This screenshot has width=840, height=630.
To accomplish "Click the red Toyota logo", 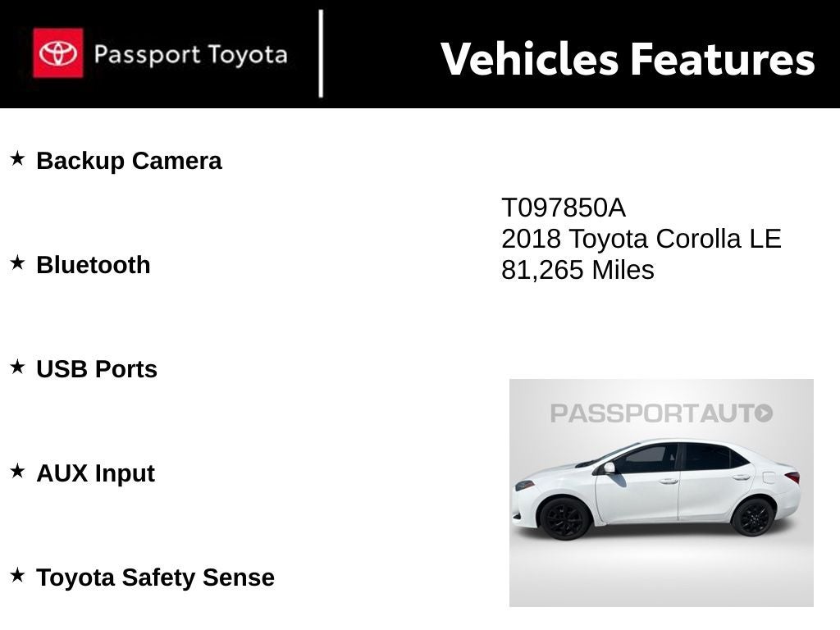I will pyautogui.click(x=57, y=53).
